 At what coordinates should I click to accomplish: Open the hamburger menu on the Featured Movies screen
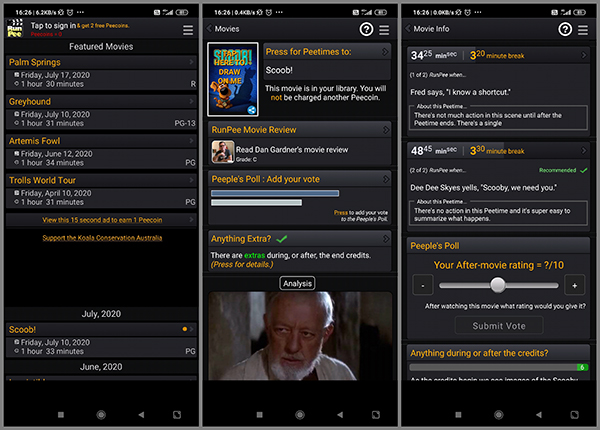pos(188,30)
